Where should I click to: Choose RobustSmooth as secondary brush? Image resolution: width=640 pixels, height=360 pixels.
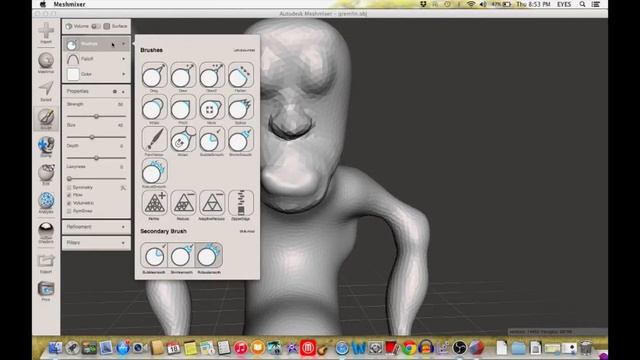[x=209, y=255]
